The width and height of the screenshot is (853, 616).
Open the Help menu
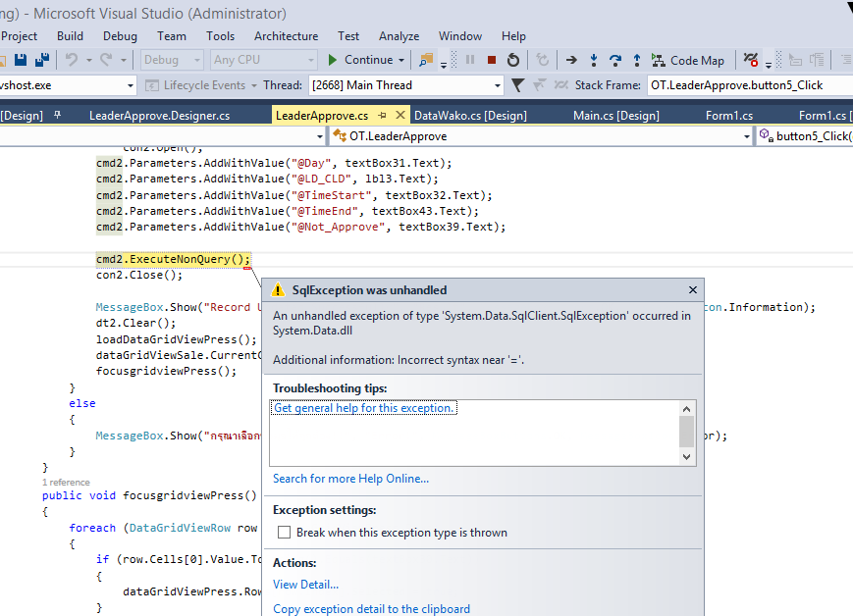point(513,36)
